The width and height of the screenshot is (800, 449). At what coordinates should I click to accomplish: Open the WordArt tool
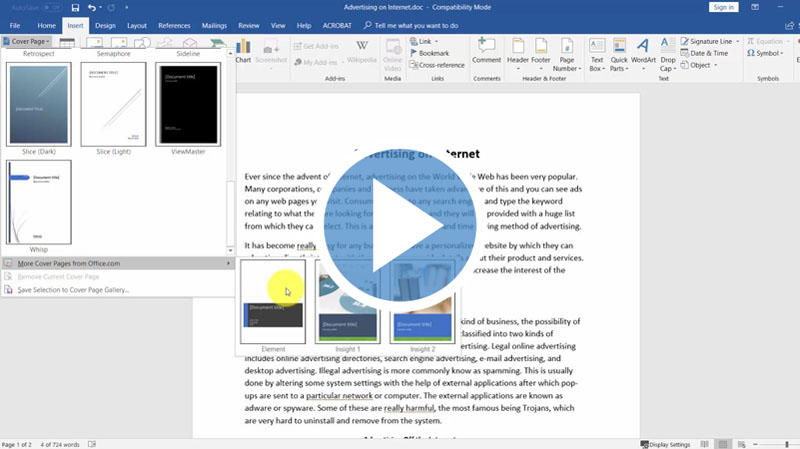[x=643, y=51]
